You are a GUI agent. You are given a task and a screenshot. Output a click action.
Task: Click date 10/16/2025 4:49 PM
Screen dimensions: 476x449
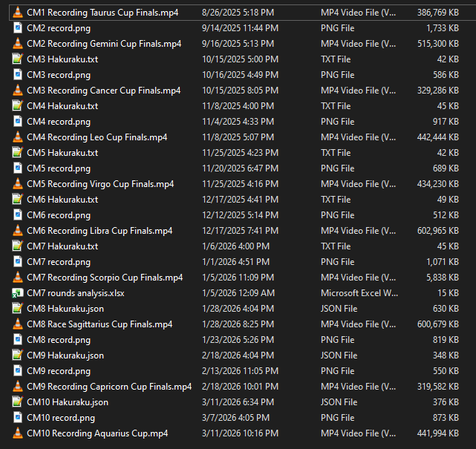coord(240,75)
